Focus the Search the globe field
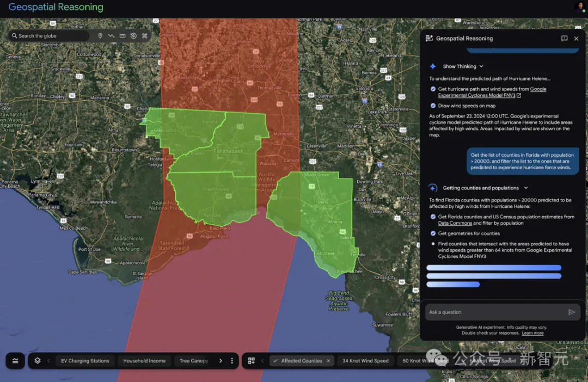The height and width of the screenshot is (382, 588). pos(49,35)
